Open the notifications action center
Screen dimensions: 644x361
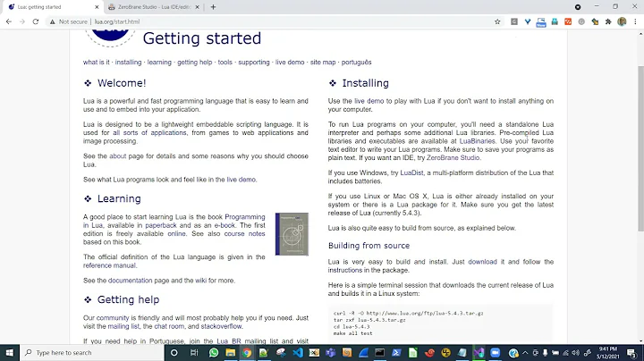631,353
